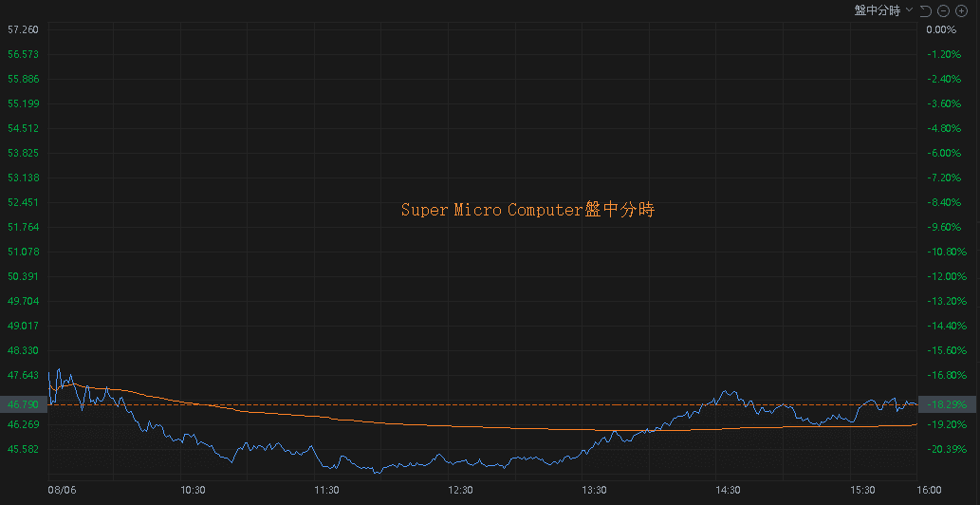Viewport: 980px width, 505px height.
Task: Click the 13:30 time axis label
Action: [595, 490]
